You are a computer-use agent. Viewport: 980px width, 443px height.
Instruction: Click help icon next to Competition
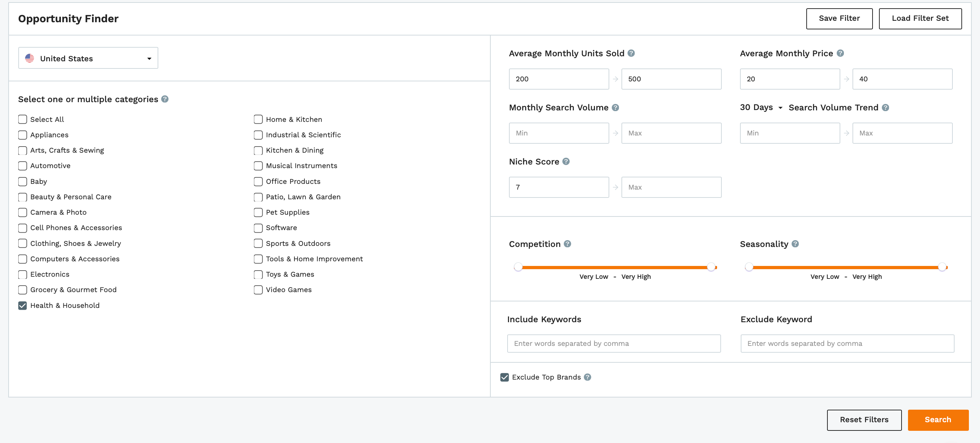click(x=567, y=244)
